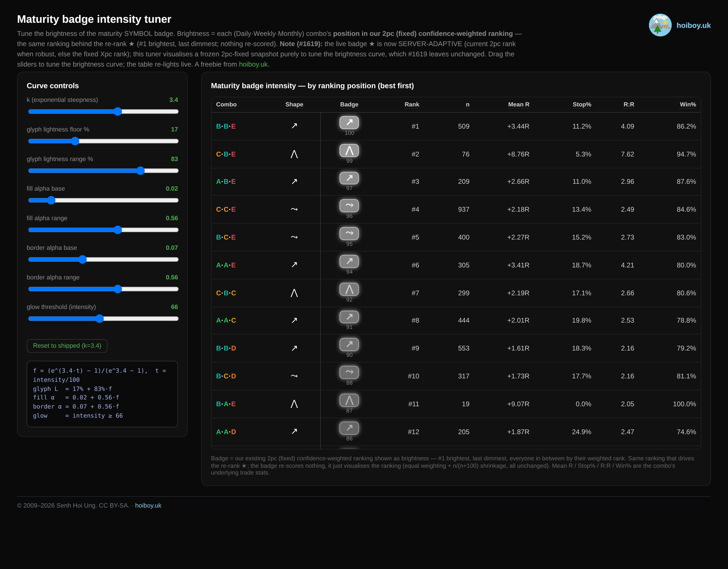The height and width of the screenshot is (569, 728).
Task: Click the glow = intensity ≥ 66 formula line
Action: 78,416
